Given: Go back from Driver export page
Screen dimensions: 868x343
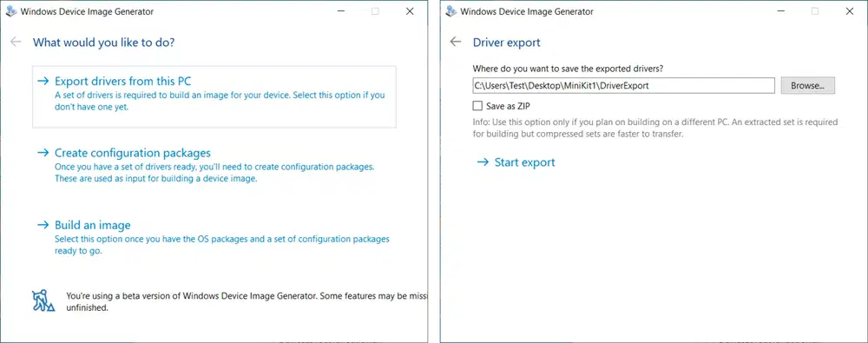Looking at the screenshot, I should point(456,42).
